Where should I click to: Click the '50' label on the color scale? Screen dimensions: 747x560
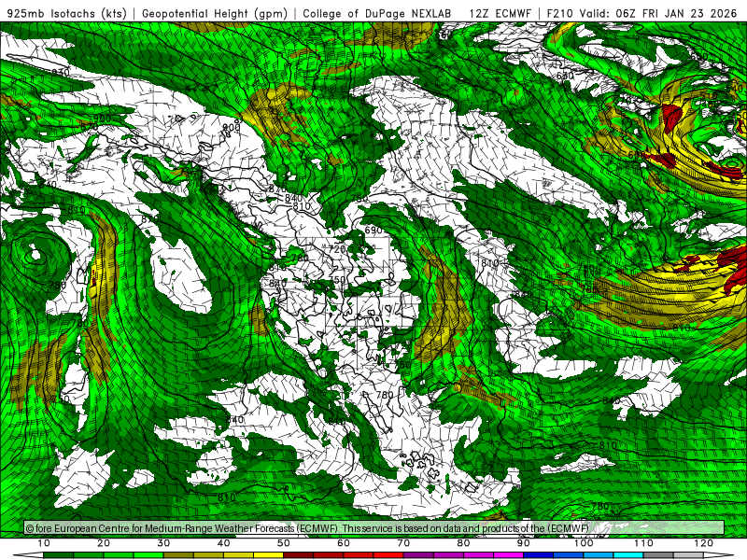(x=284, y=543)
